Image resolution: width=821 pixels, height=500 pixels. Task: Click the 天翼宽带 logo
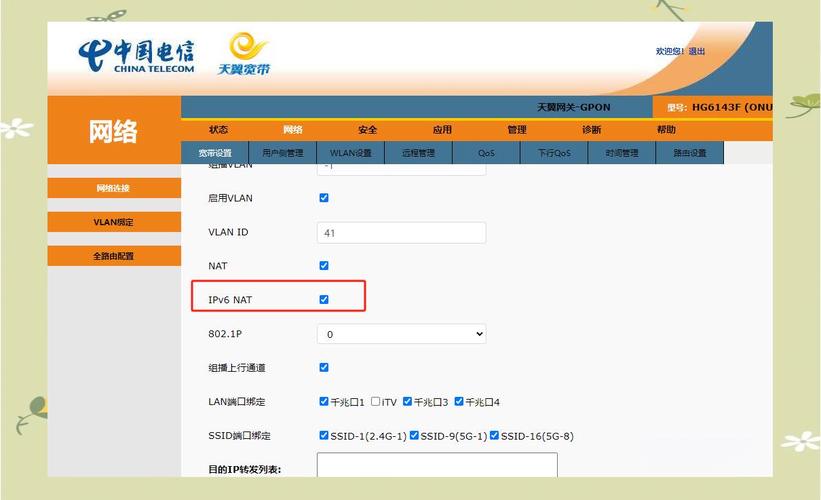[x=244, y=54]
